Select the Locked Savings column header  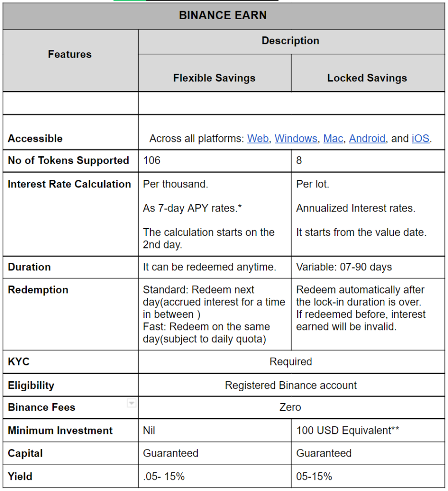(x=368, y=73)
